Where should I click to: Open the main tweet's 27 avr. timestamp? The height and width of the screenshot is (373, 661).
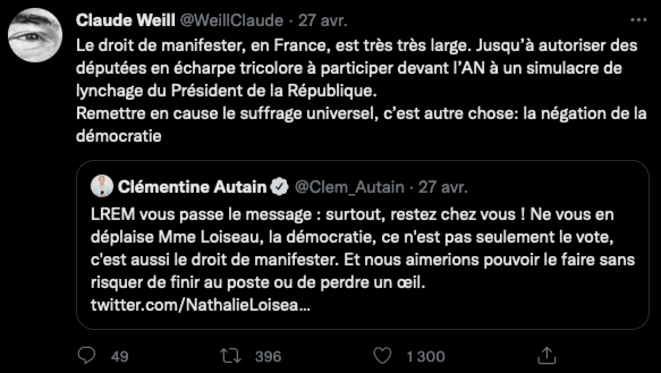click(x=322, y=21)
